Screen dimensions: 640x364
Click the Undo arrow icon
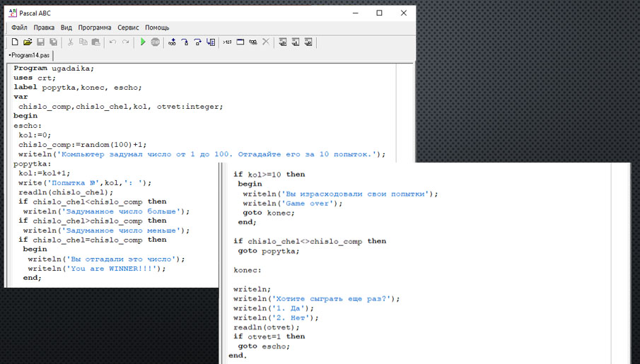112,42
